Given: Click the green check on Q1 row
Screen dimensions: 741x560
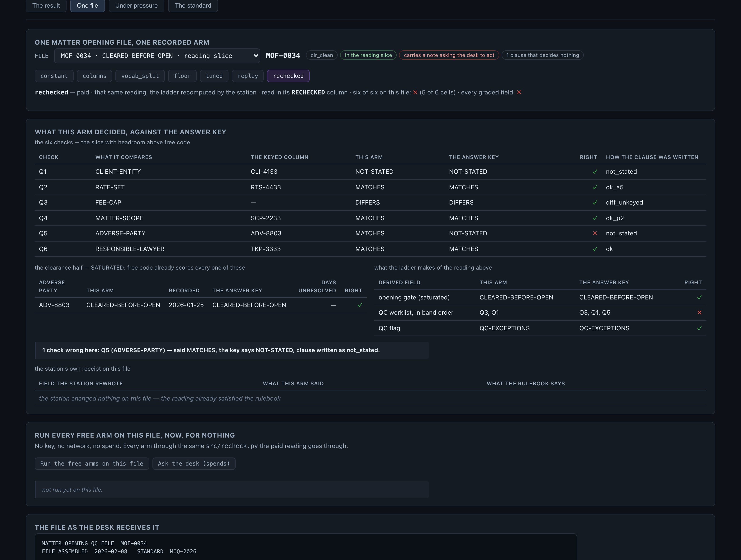Looking at the screenshot, I should click(x=595, y=172).
